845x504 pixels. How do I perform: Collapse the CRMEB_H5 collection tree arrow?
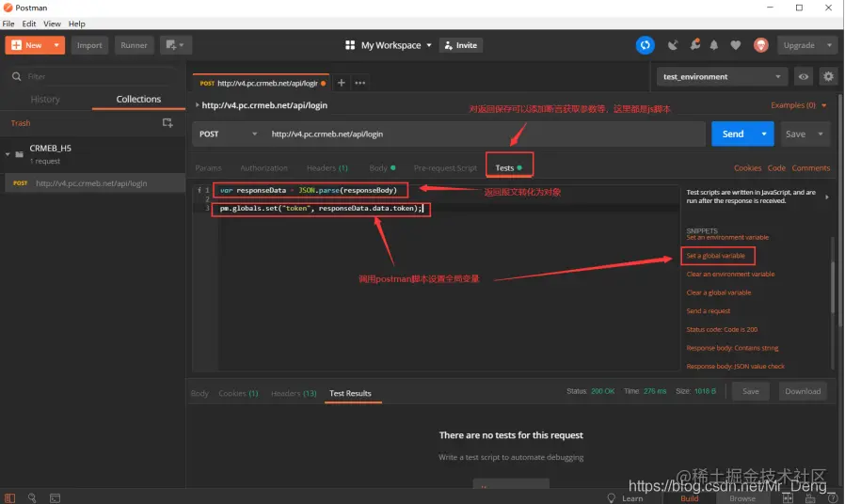[8, 154]
